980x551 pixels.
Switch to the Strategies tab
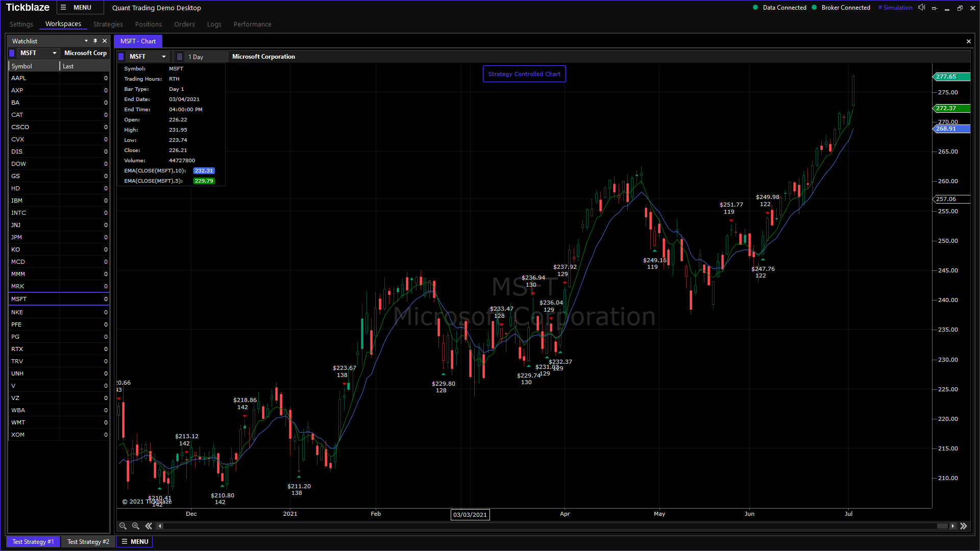click(x=108, y=24)
